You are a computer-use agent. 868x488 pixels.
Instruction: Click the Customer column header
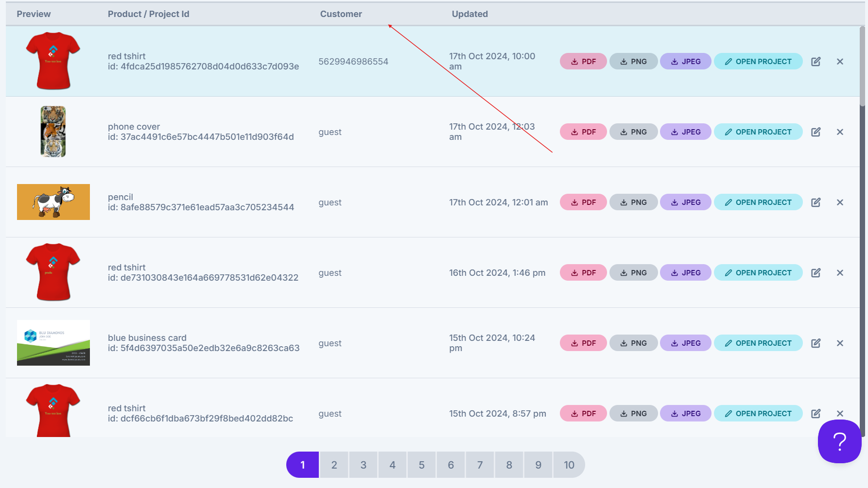(341, 14)
